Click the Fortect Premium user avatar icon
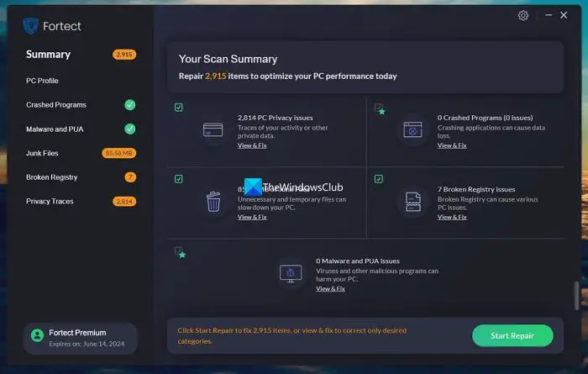The image size is (588, 374). 37,335
